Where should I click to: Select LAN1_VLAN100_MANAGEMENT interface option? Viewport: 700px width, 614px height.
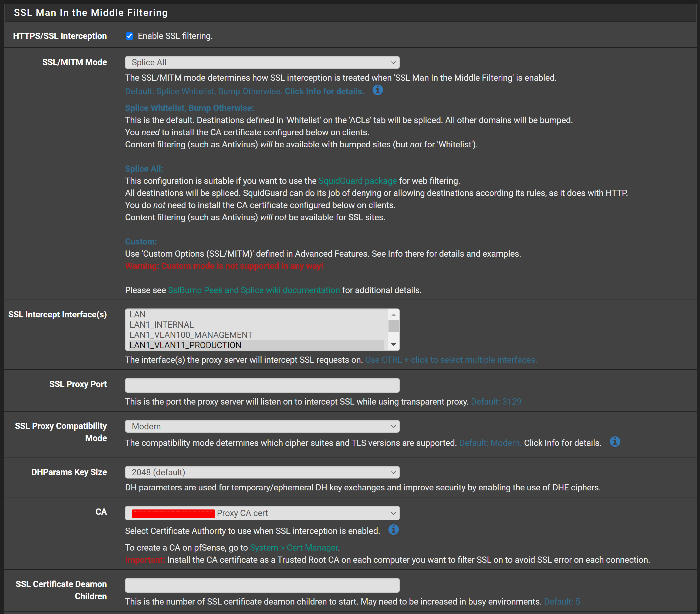click(x=191, y=335)
